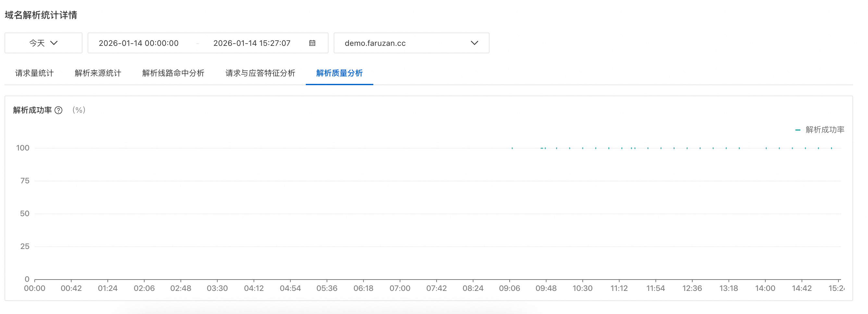Click the 00:42 x-axis time label
This screenshot has height=314, width=868.
(71, 288)
